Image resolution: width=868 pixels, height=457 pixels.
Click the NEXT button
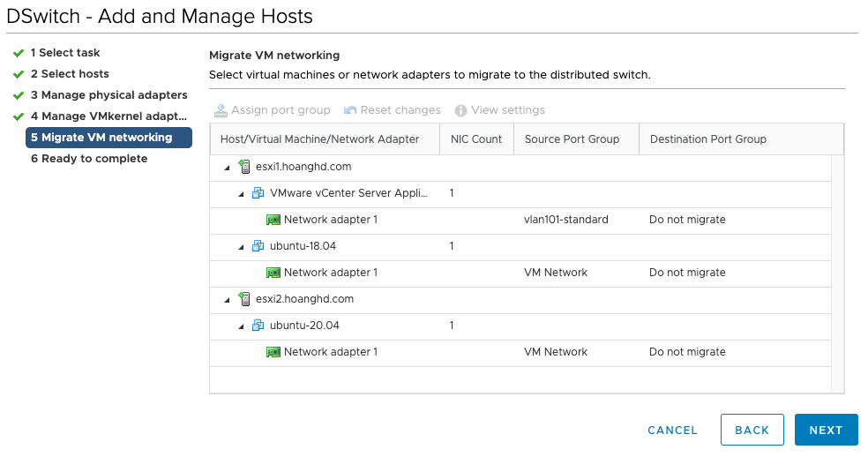tap(826, 430)
